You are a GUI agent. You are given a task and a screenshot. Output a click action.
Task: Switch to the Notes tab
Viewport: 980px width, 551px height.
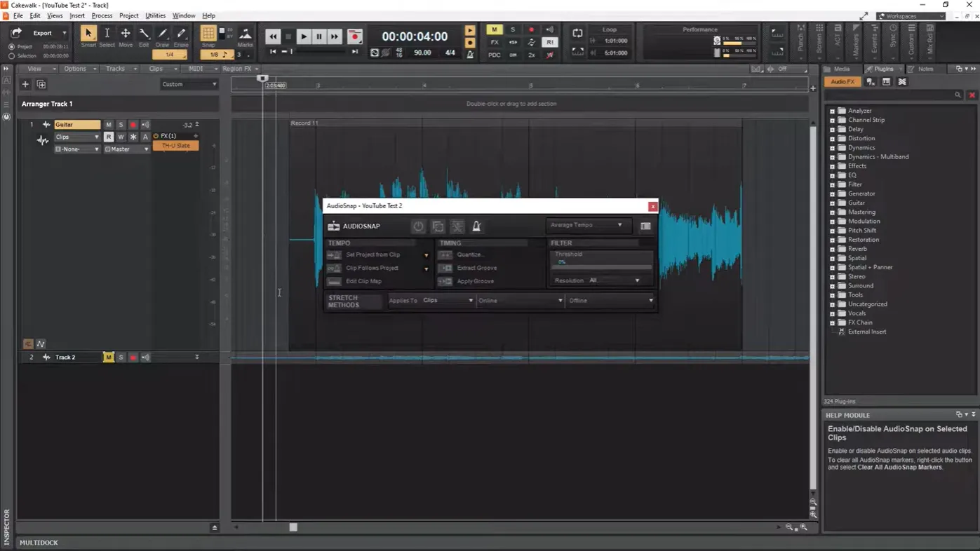tap(925, 69)
